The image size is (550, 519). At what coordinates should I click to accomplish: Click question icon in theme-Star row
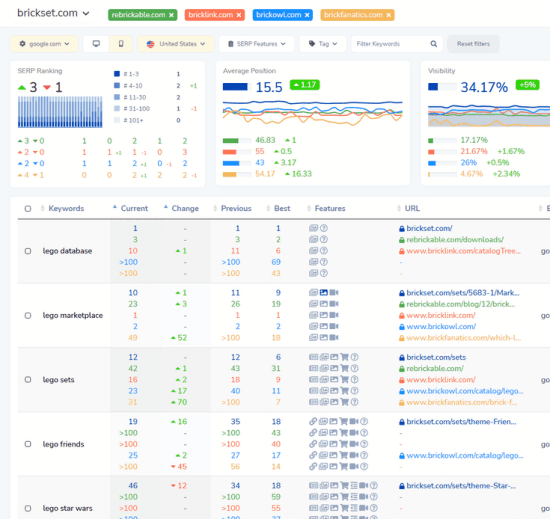pos(374,486)
